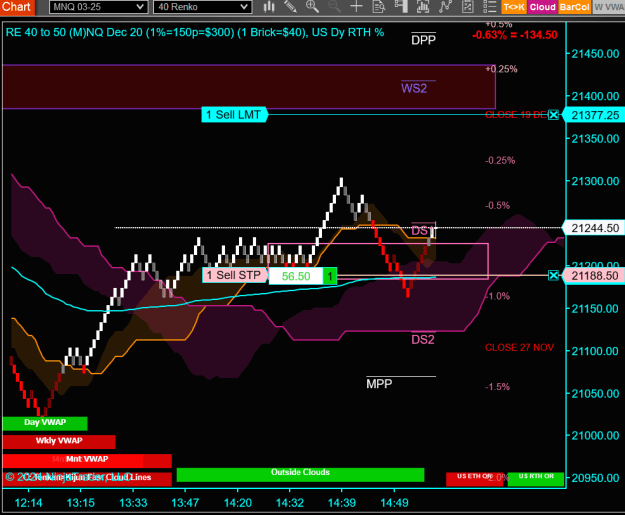Screen dimensions: 625x515
Task: Cancel the Sell STP order with its X
Action: [x=553, y=275]
